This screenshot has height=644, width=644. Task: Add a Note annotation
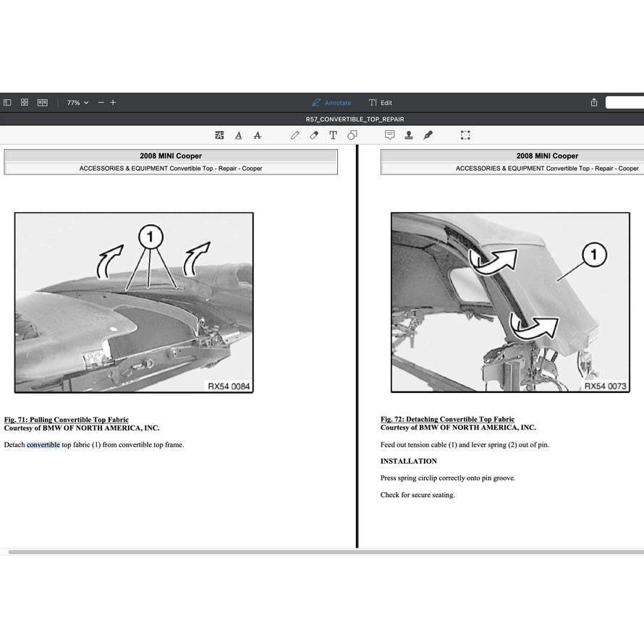coord(389,135)
